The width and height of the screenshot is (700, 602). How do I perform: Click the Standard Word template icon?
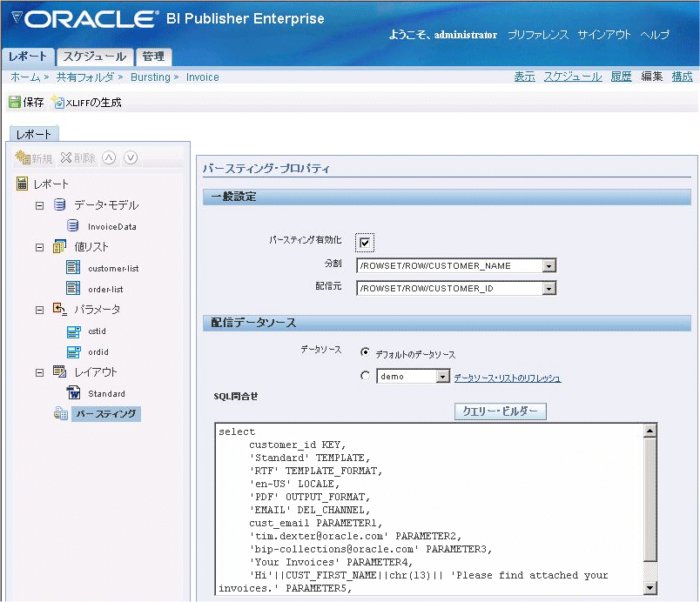click(73, 392)
